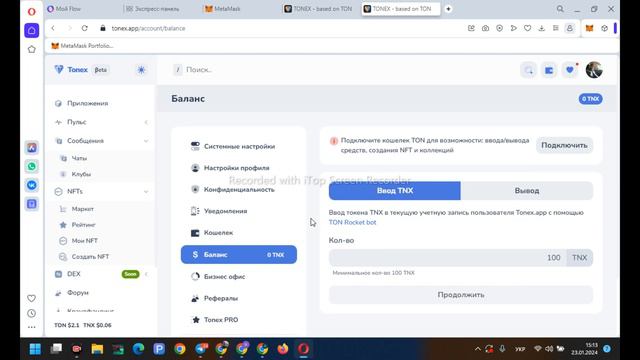Image resolution: width=640 pixels, height=360 pixels.
Task: Open snapshot camera tool in address bar
Action: tap(485, 28)
